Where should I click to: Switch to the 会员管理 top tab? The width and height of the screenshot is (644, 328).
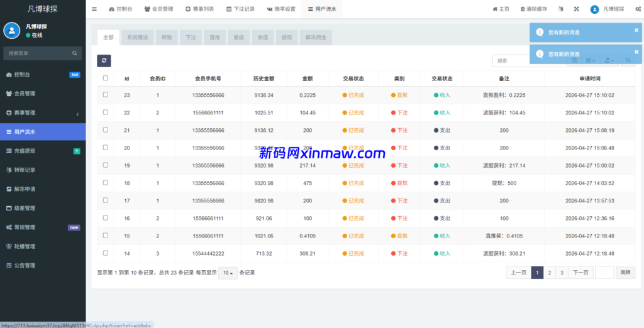pyautogui.click(x=158, y=9)
